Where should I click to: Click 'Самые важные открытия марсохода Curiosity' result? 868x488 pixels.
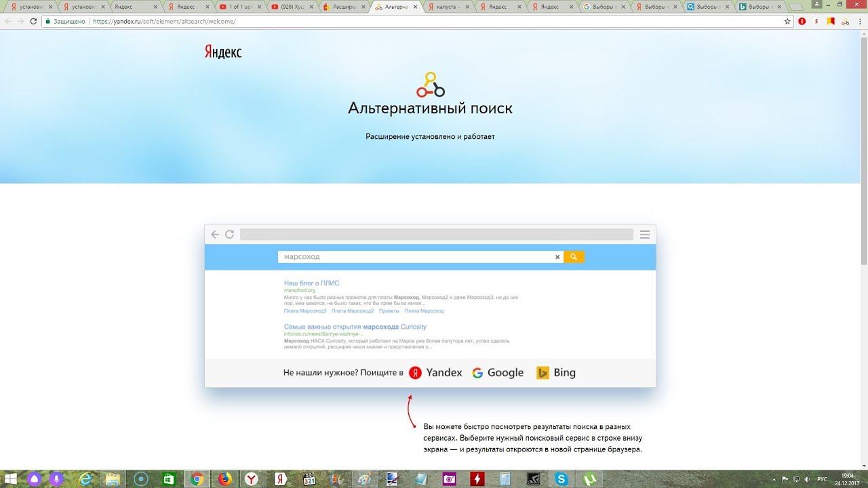pyautogui.click(x=355, y=327)
